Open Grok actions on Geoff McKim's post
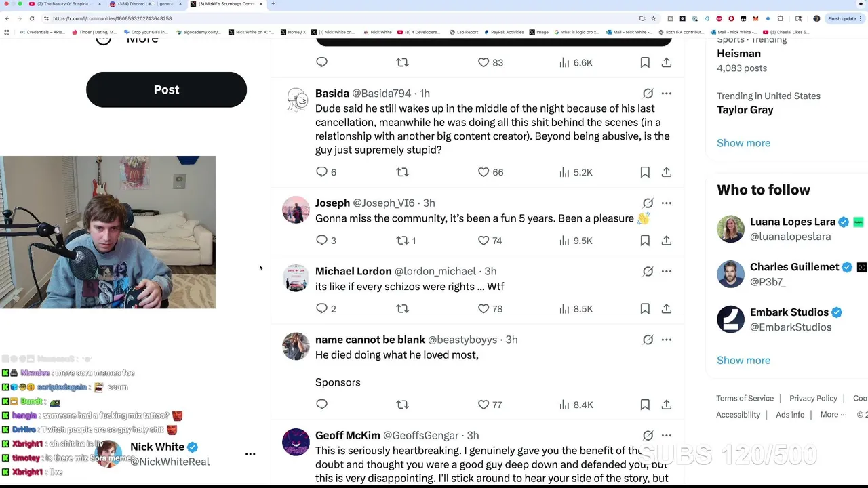The height and width of the screenshot is (488, 868). (648, 436)
